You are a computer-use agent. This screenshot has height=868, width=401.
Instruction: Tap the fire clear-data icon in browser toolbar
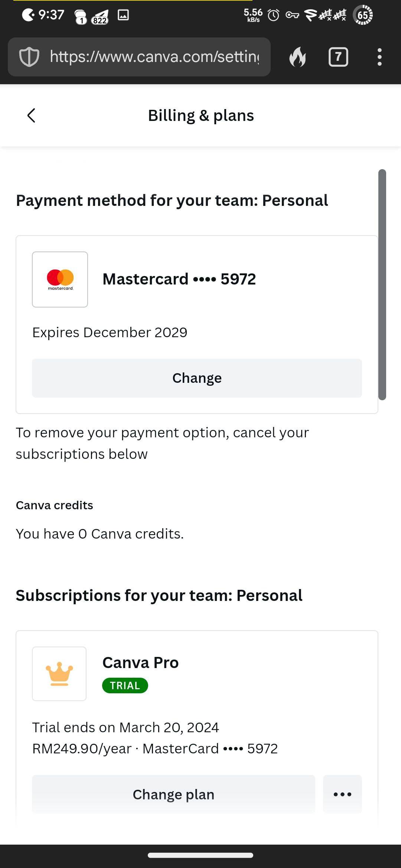(x=297, y=57)
